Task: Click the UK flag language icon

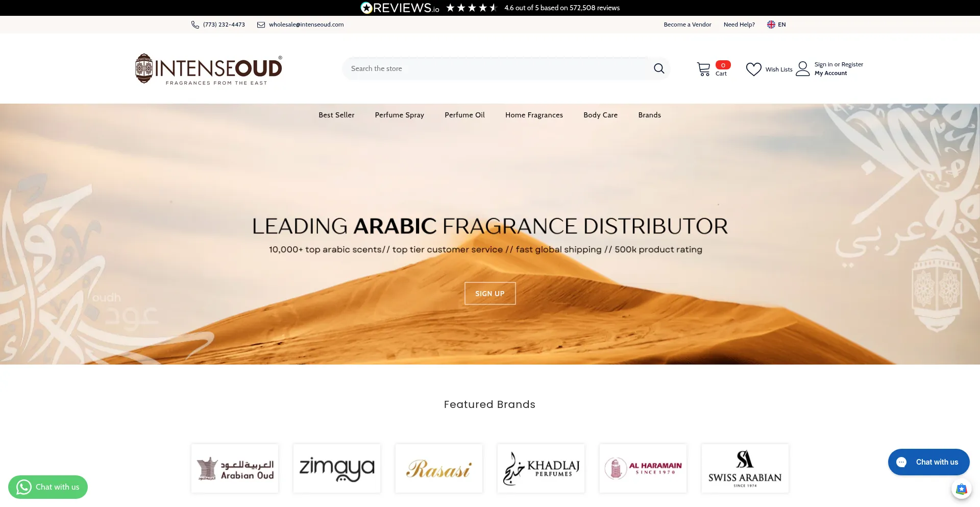Action: click(x=771, y=25)
